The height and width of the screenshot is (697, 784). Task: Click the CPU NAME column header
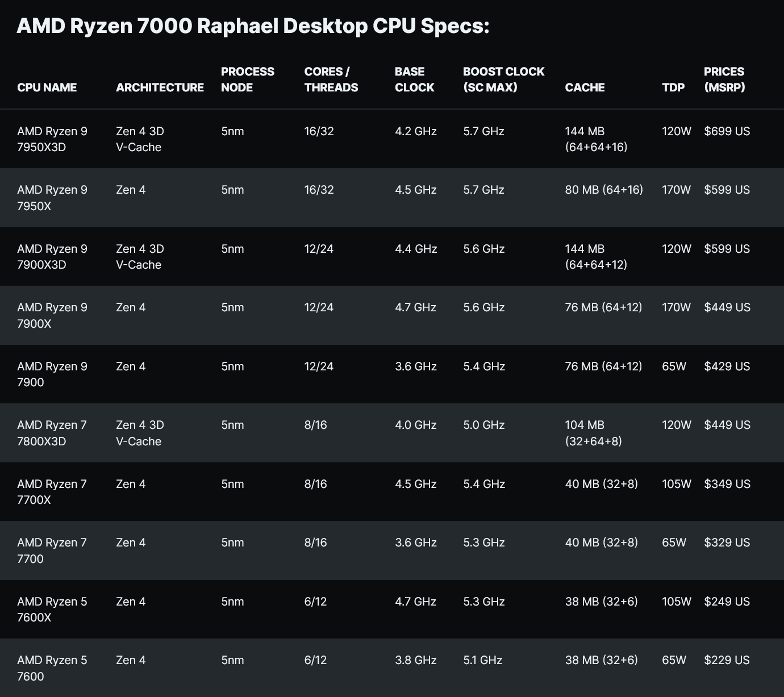(47, 87)
